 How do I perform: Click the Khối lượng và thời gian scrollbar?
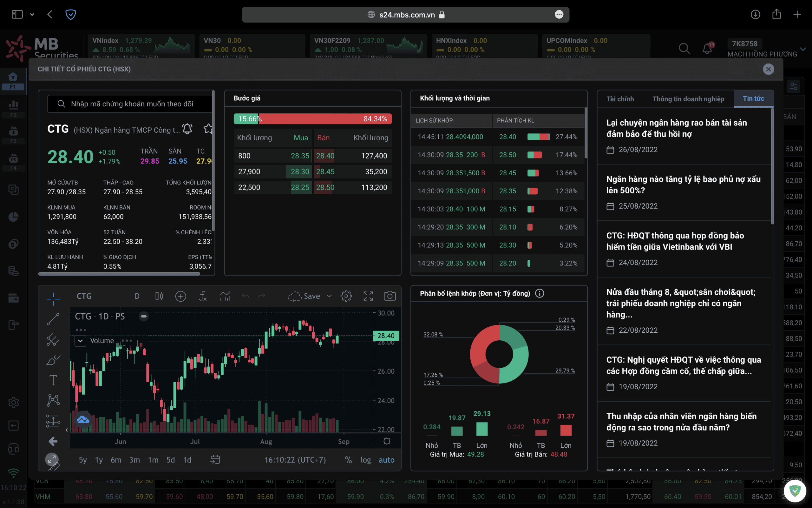tap(586, 133)
